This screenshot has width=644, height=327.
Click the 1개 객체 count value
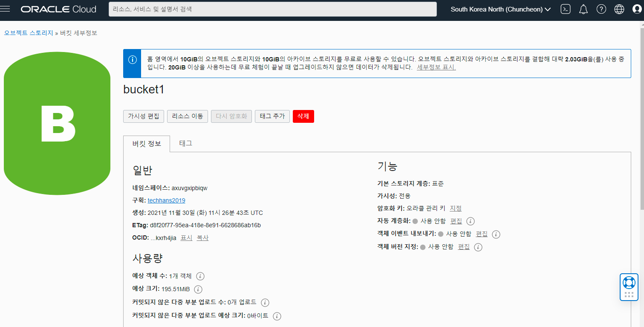(x=180, y=276)
